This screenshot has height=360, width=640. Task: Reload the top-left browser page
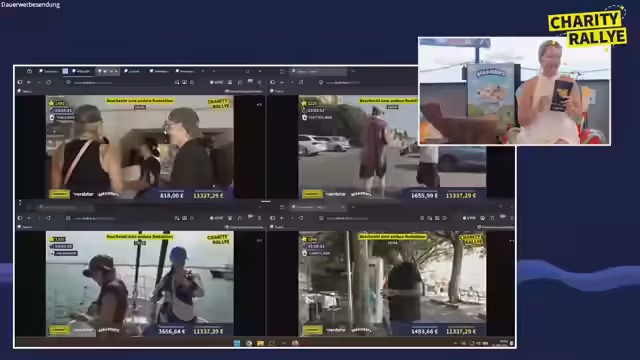pos(48,82)
